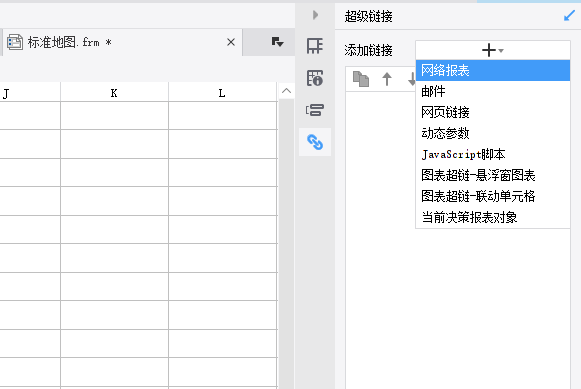Move selected link up with arrow
The image size is (581, 389).
tap(387, 79)
